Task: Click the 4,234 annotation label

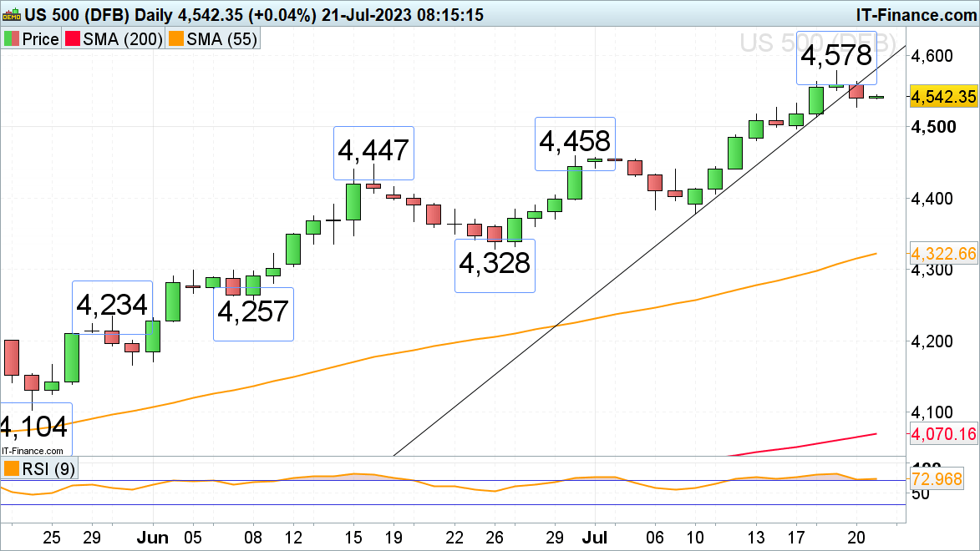Action: (x=113, y=306)
